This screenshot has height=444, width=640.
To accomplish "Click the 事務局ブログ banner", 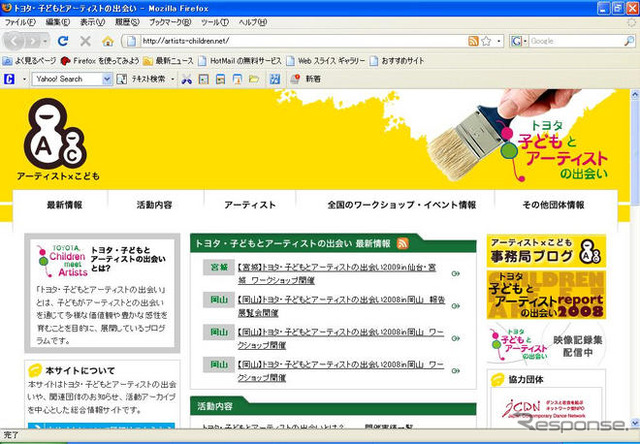I will tap(546, 251).
